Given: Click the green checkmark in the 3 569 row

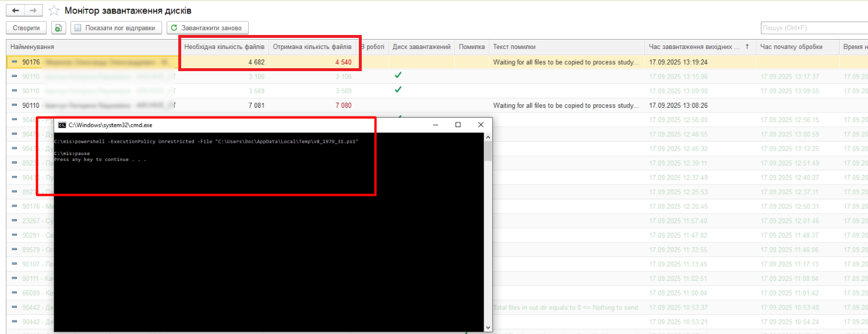Looking at the screenshot, I should (x=398, y=90).
